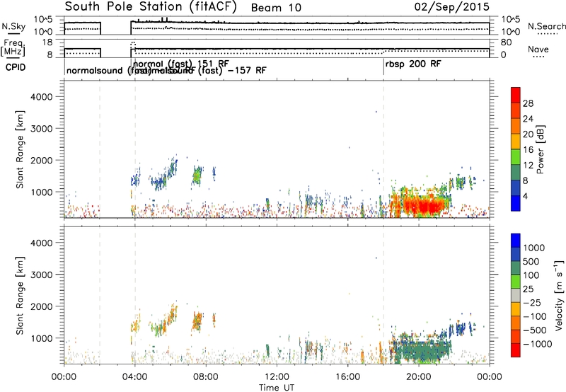Click the title 'South Pole Station (fitACF)'

[151, 7]
